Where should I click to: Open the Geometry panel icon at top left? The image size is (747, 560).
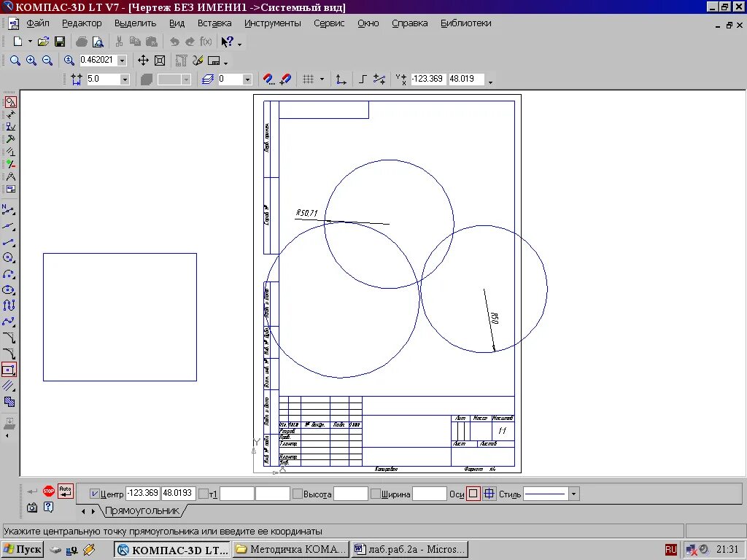(10, 102)
